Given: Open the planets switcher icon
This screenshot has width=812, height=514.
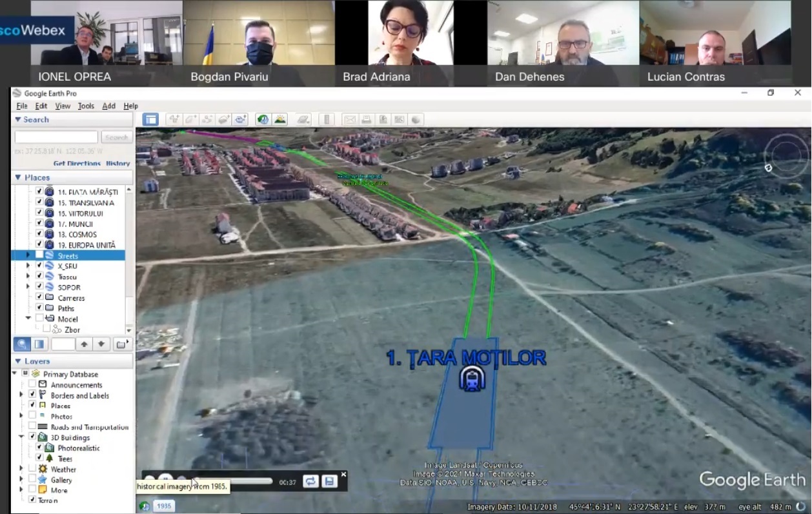Looking at the screenshot, I should pyautogui.click(x=303, y=119).
